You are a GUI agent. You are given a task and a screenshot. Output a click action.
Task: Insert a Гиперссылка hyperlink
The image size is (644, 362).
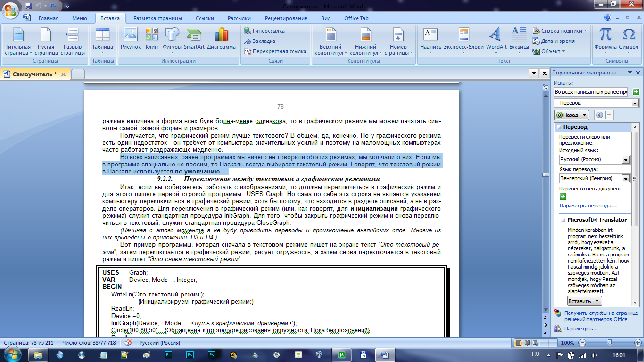264,31
